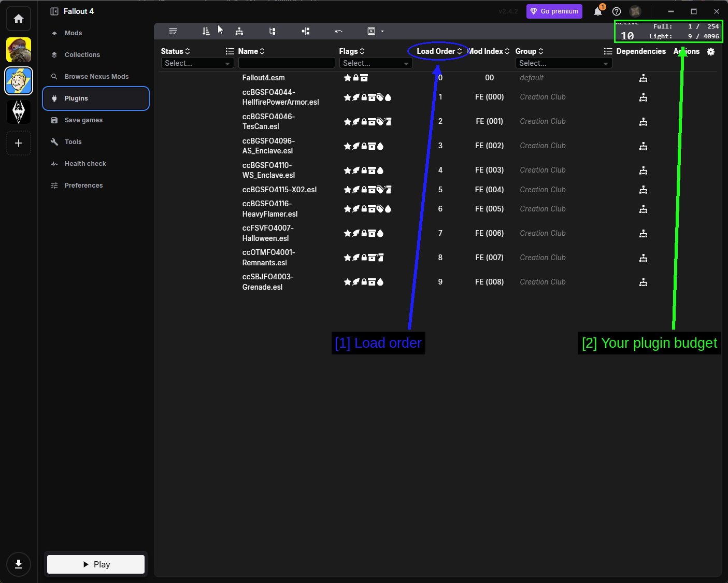Select the ccBGSFO4046-TesCan.esl plugin name
728x583 pixels.
click(268, 121)
